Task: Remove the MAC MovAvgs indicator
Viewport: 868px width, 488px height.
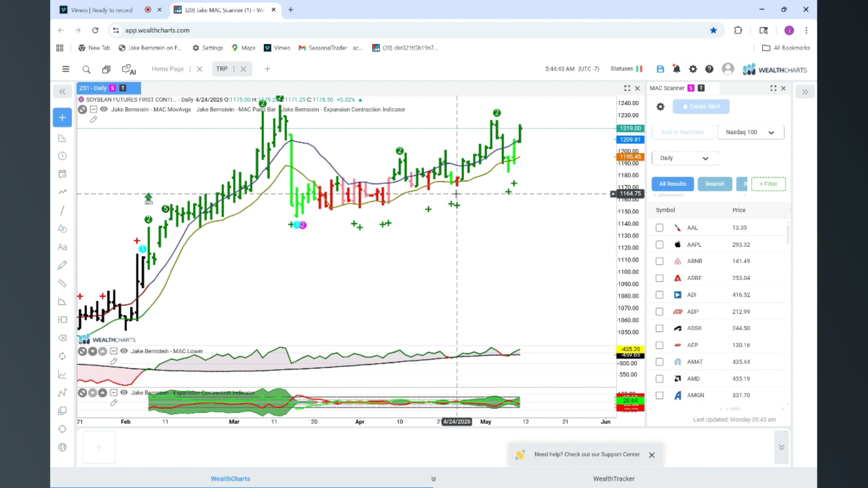Action: (82, 109)
